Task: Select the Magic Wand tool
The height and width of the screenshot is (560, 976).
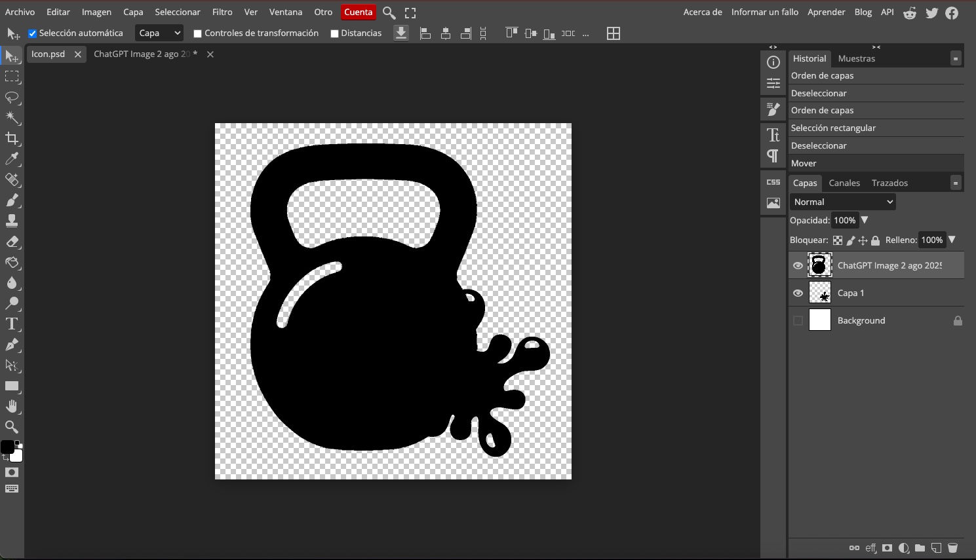Action: pyautogui.click(x=12, y=118)
